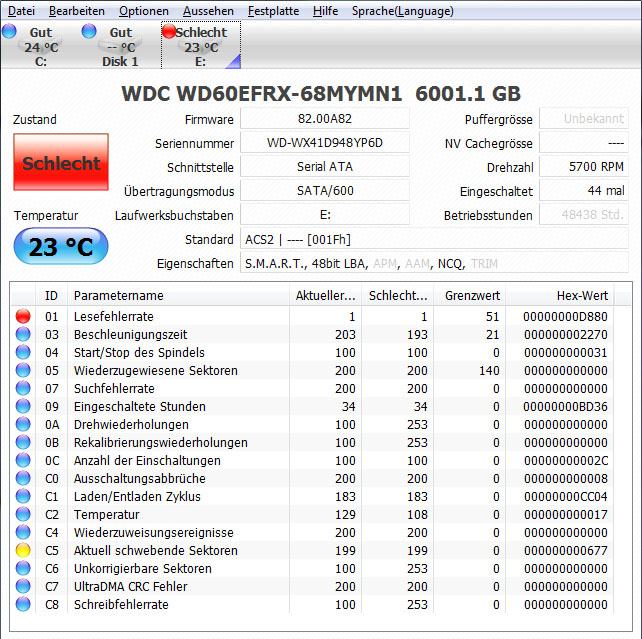
Task: Click status icon for Wiederzuweisungsereignisse
Action: click(23, 532)
